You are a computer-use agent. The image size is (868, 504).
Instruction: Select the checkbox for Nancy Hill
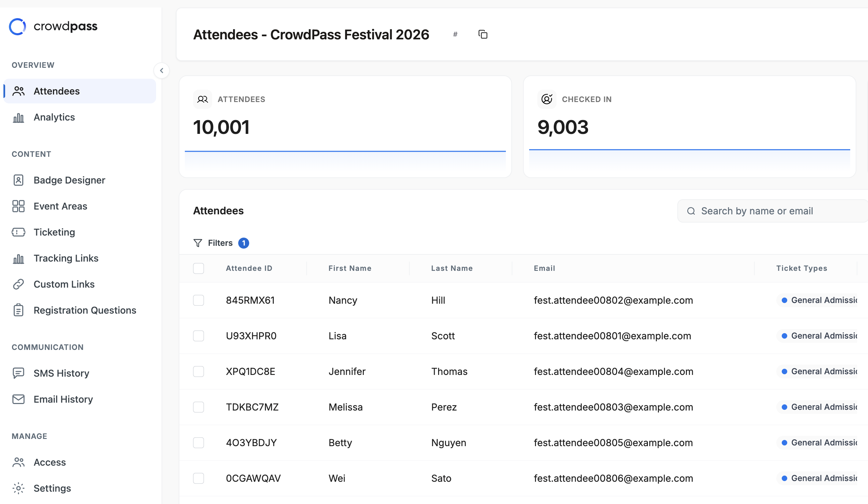199,300
